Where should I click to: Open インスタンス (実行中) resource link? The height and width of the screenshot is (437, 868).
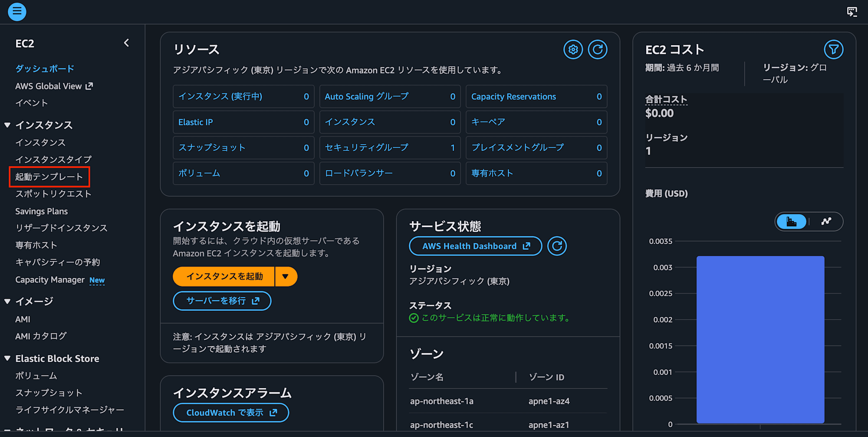point(220,96)
